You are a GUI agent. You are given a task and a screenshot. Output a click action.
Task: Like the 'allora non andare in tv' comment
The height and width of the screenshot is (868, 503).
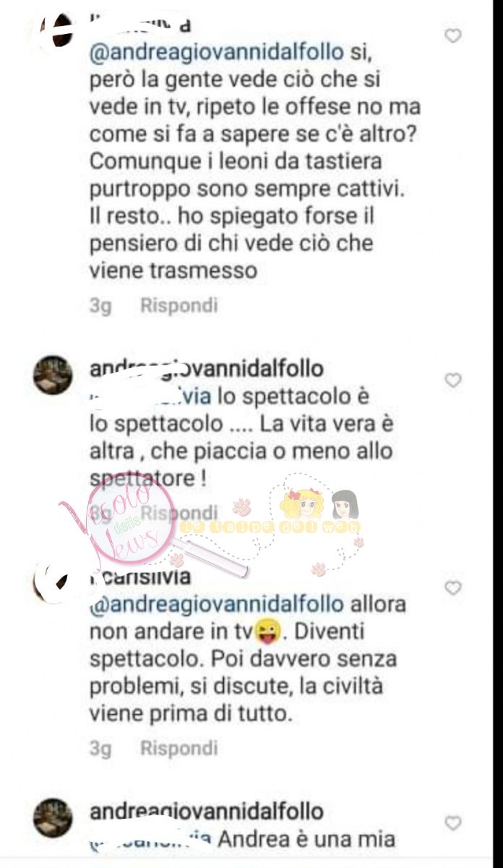pos(452,588)
